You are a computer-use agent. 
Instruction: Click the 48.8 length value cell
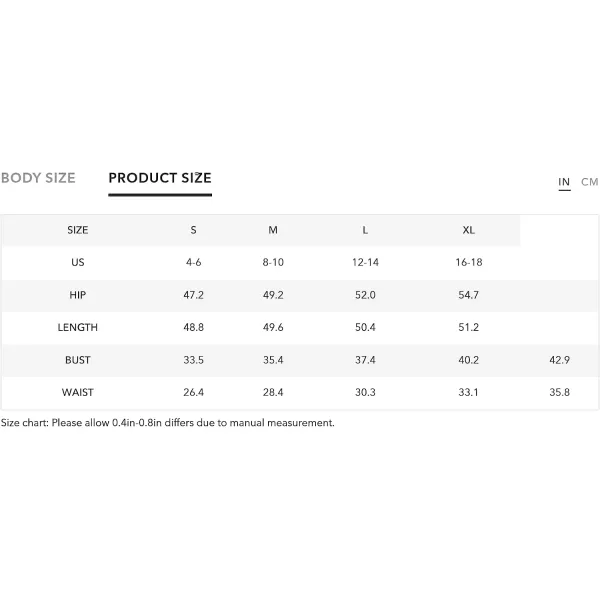(x=193, y=328)
